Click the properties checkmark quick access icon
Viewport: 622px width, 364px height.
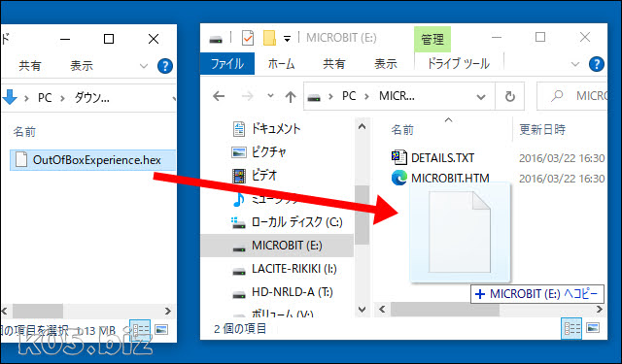click(248, 39)
